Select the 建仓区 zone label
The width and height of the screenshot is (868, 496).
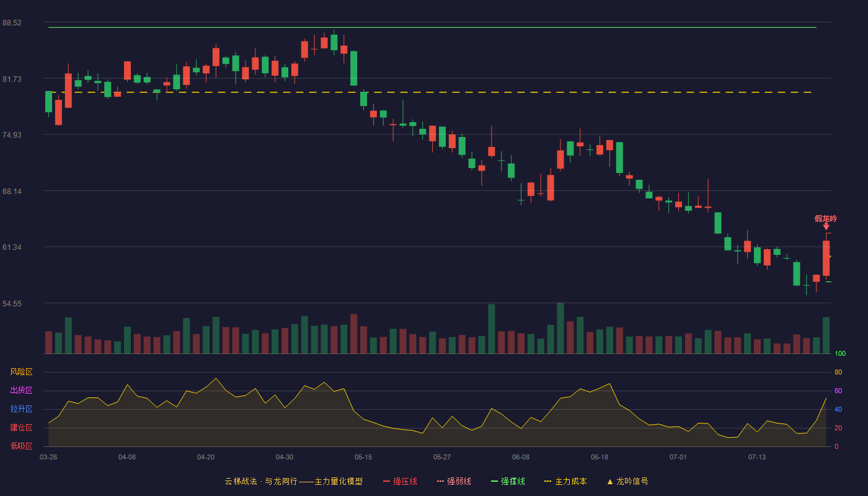(x=21, y=428)
